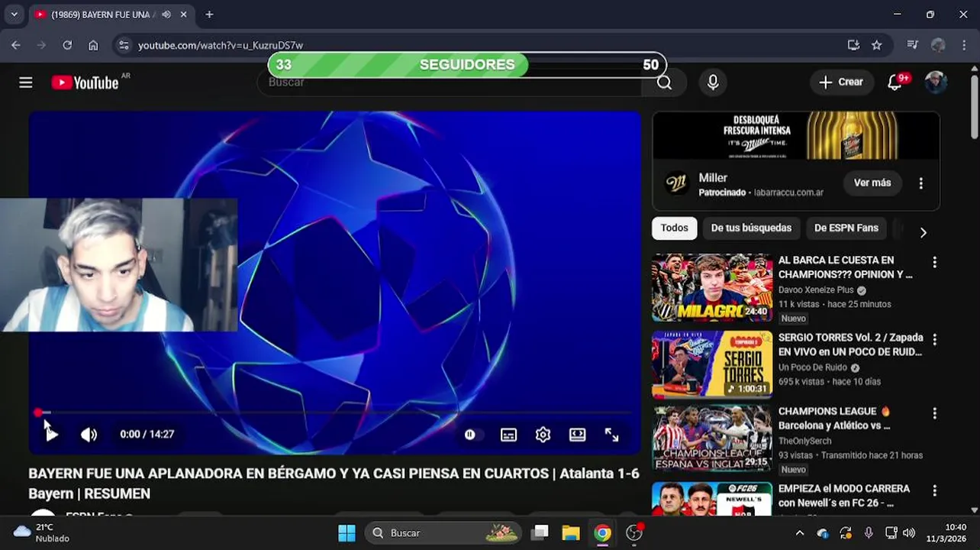Select the Todos filter chip

(x=675, y=228)
